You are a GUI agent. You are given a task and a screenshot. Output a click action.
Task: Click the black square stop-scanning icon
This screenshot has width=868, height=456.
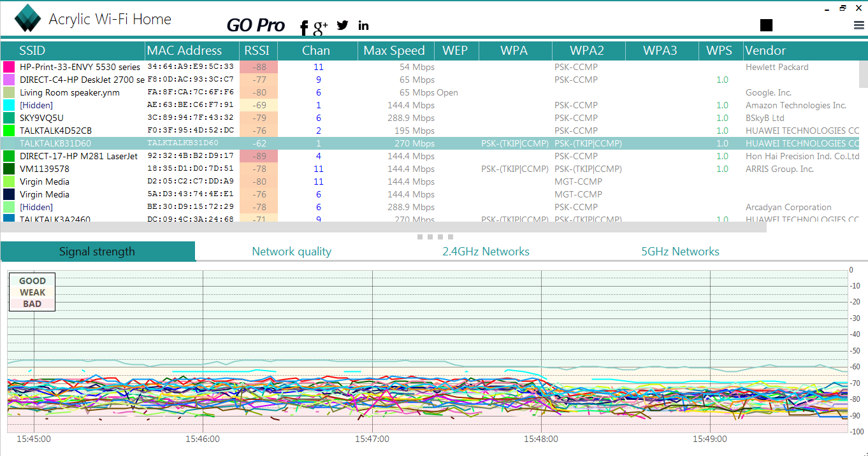[765, 24]
